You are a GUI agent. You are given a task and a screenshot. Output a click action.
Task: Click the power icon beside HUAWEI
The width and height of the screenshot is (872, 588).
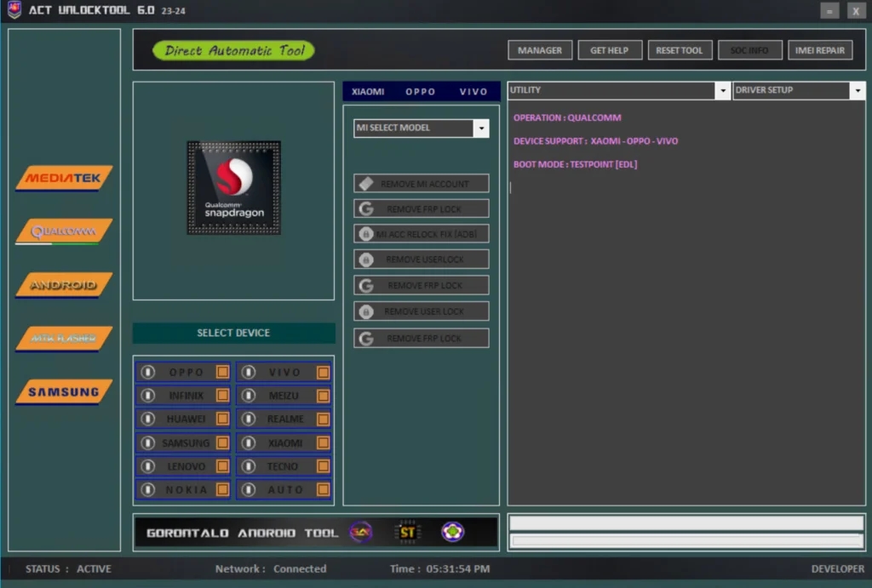(148, 419)
